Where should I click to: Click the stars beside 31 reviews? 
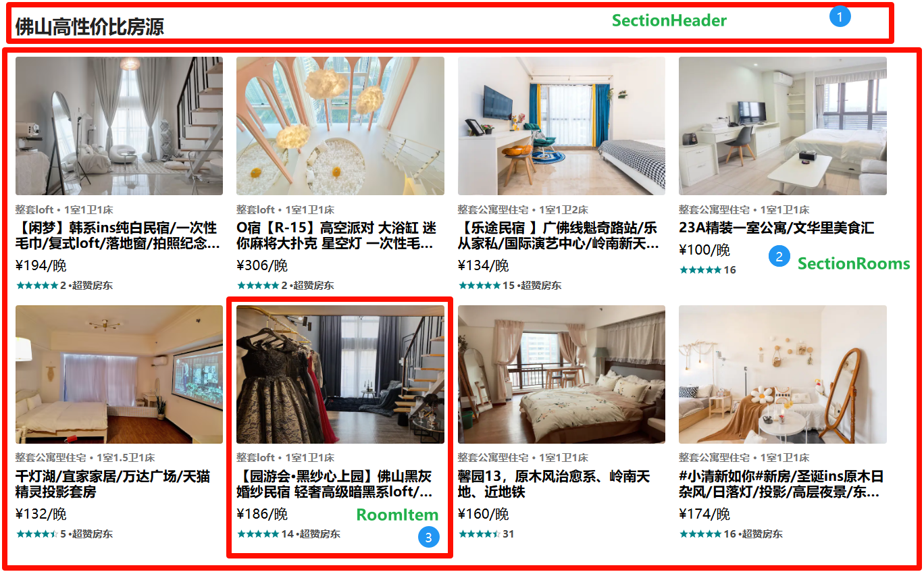point(480,534)
